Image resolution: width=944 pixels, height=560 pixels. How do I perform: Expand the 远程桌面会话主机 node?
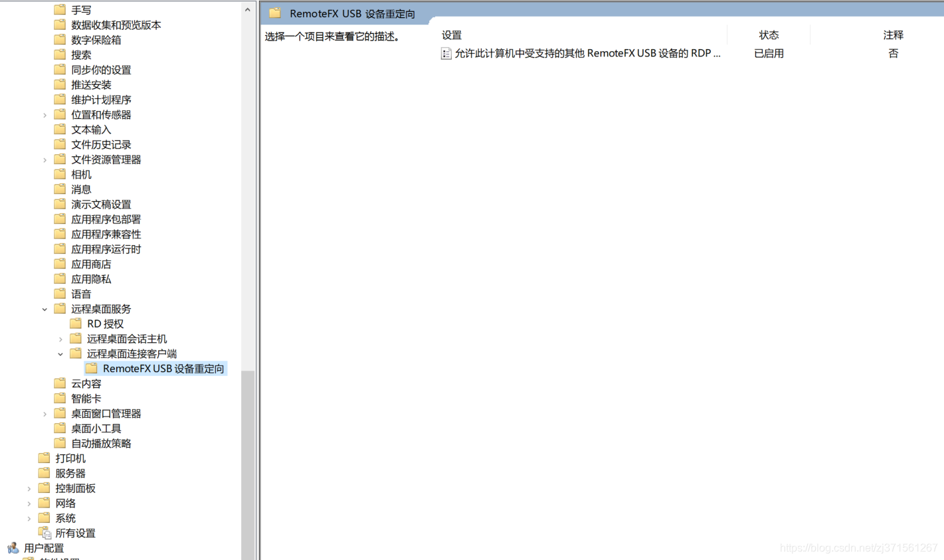coord(60,339)
